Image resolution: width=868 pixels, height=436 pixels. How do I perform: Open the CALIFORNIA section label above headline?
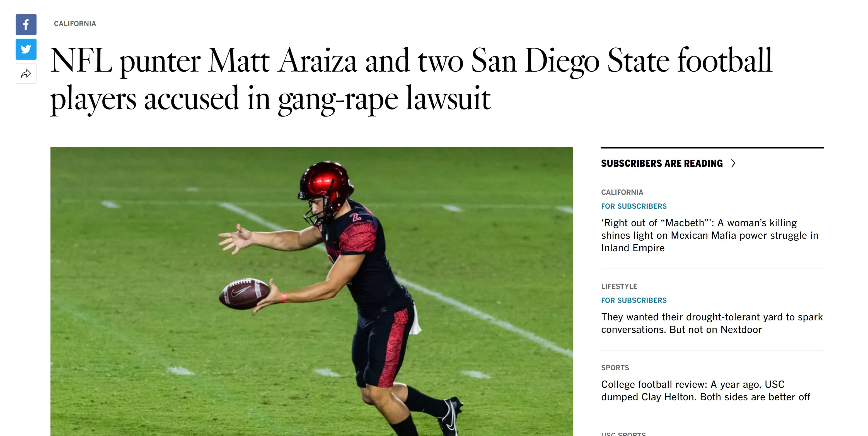point(75,24)
